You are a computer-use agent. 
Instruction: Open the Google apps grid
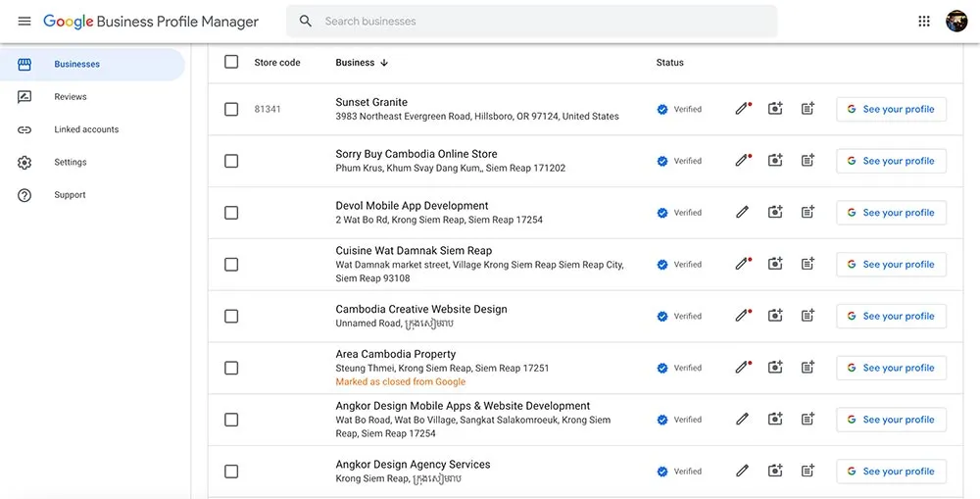(924, 22)
